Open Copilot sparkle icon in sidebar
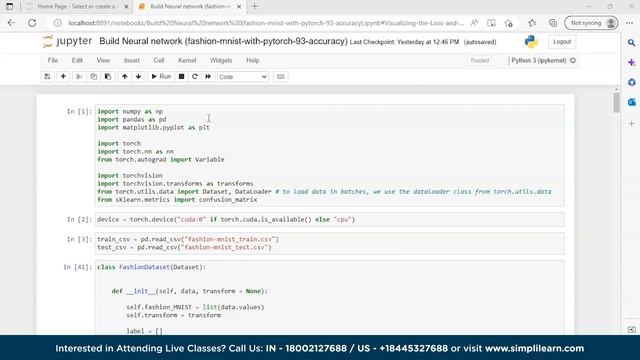The height and width of the screenshot is (360, 640). pos(631,62)
